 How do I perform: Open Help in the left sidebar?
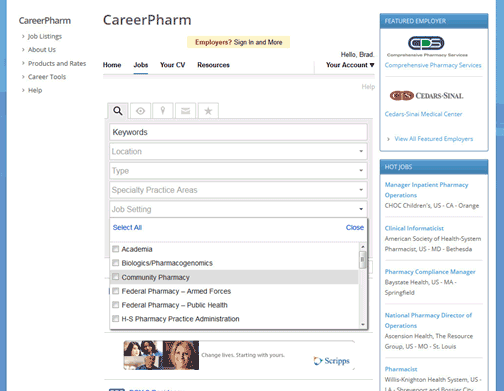click(x=35, y=90)
